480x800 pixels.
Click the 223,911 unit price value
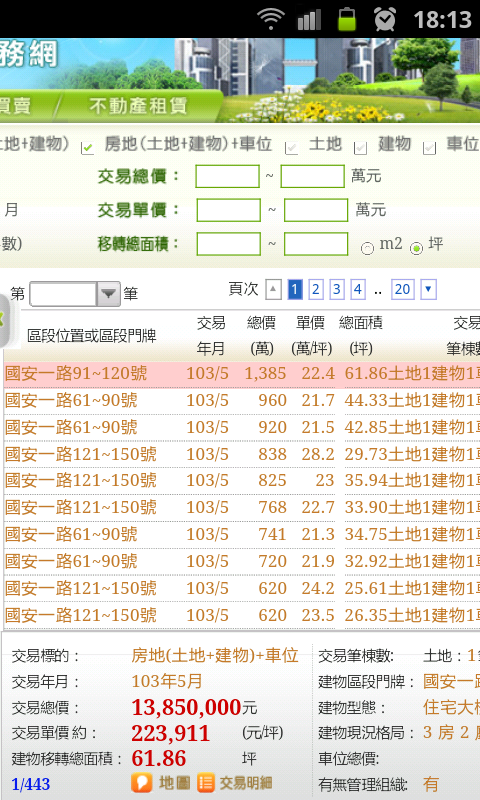[x=170, y=734]
